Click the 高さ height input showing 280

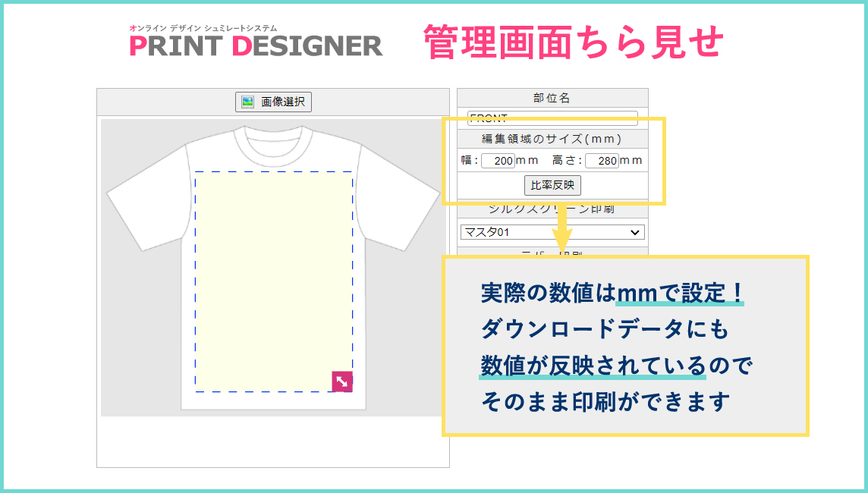click(602, 161)
